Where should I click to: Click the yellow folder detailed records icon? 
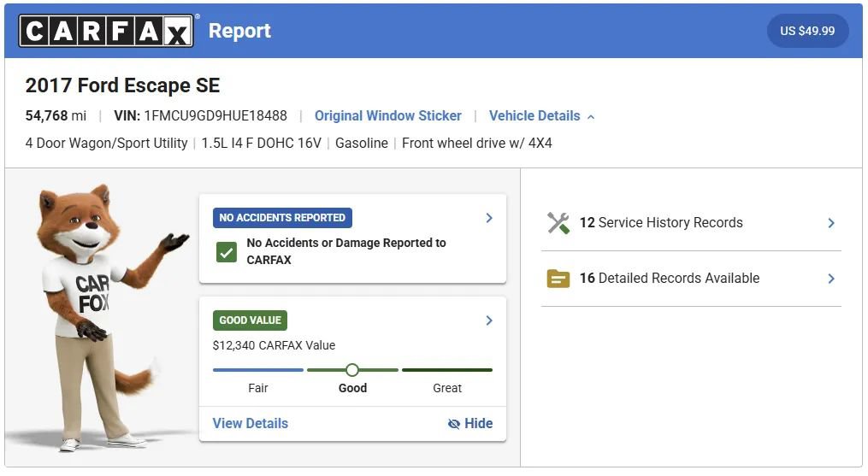pos(558,279)
